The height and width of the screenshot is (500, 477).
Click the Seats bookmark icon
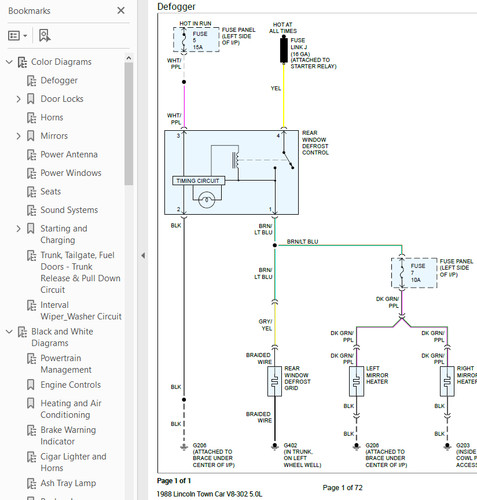point(31,191)
